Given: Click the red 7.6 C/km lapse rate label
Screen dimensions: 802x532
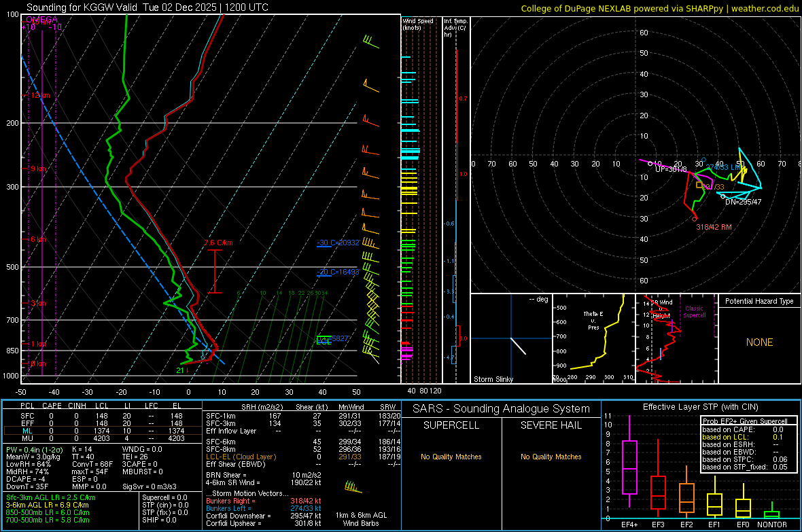Looking at the screenshot, I should (218, 243).
